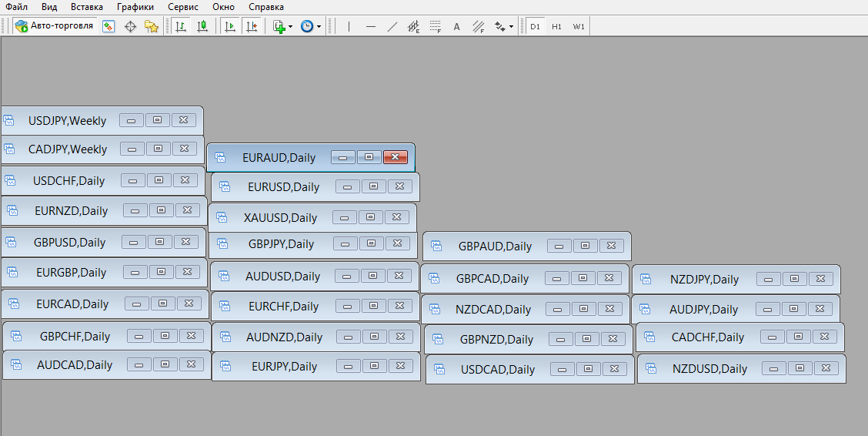Restore the GBPCAD,Daily chart window
Screen dimensions: 868x436
(583, 278)
